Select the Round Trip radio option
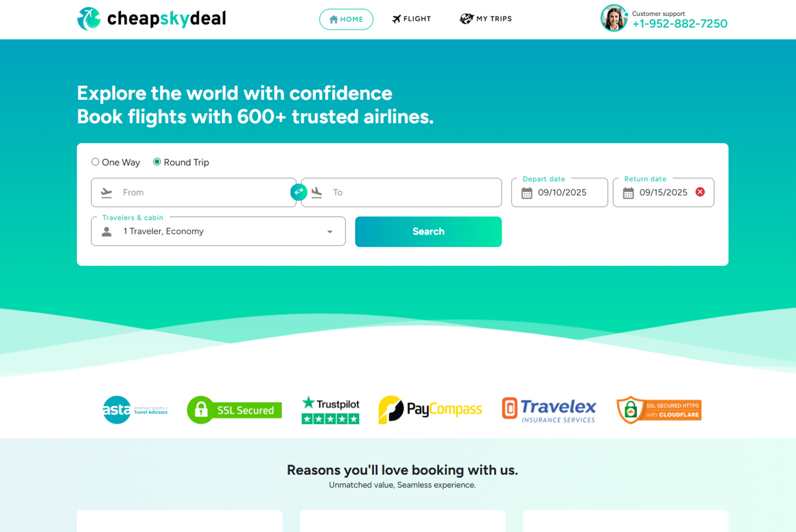Screen dimensions: 796x532 point(157,162)
